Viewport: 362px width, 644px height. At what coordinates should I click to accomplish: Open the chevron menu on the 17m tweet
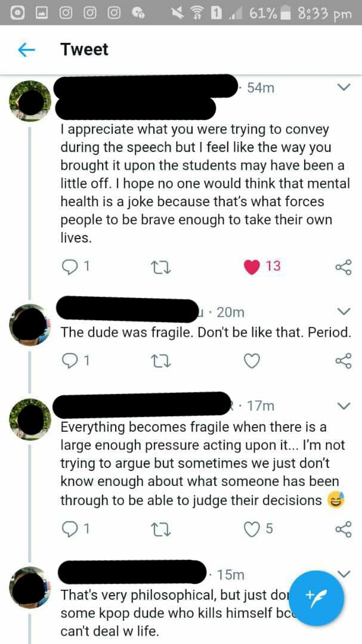click(x=344, y=406)
